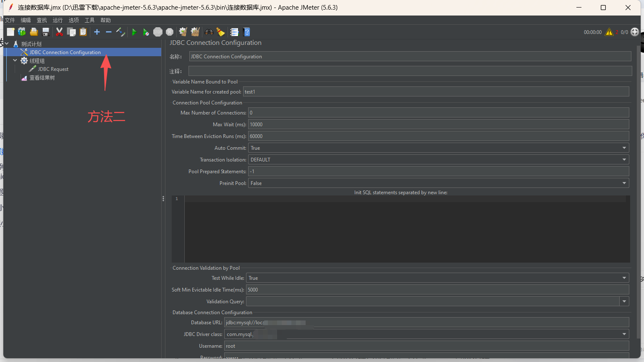The height and width of the screenshot is (362, 644).
Task: Click the Database URL field
Action: [427, 323]
